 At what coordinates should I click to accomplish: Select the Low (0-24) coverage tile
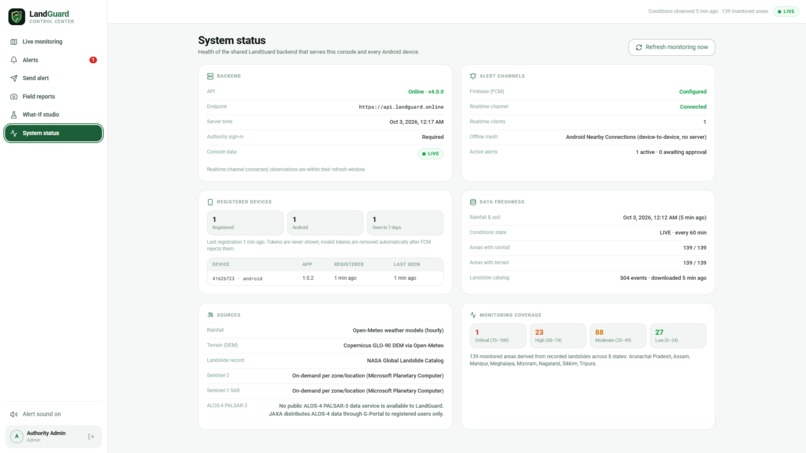click(678, 336)
